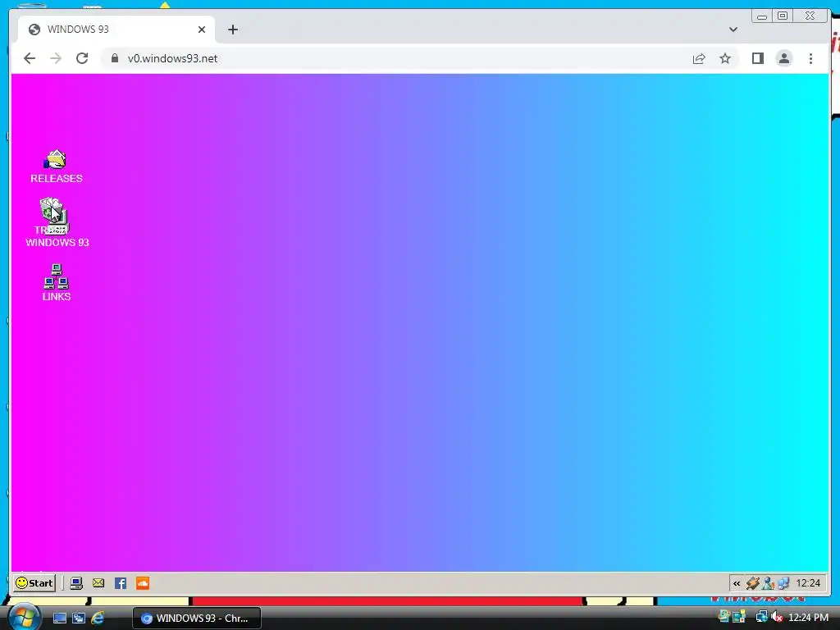
Task: Click the 12:24 clock in the Windows 93 tray
Action: point(808,583)
